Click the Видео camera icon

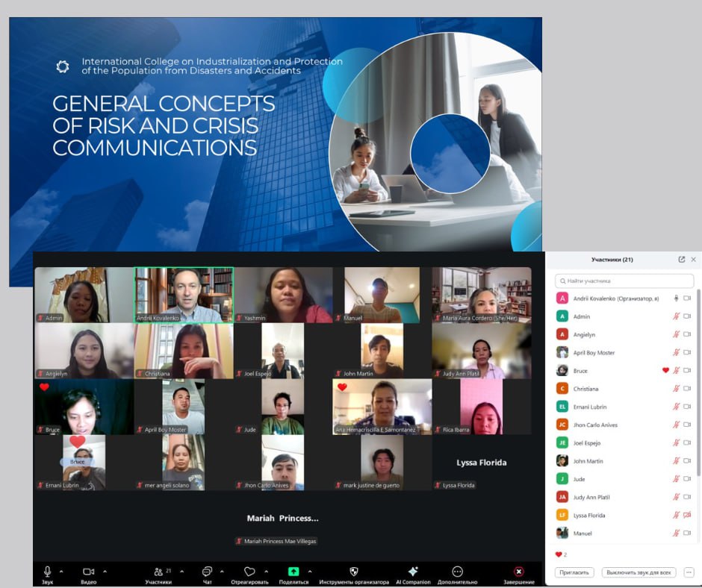[x=88, y=571]
